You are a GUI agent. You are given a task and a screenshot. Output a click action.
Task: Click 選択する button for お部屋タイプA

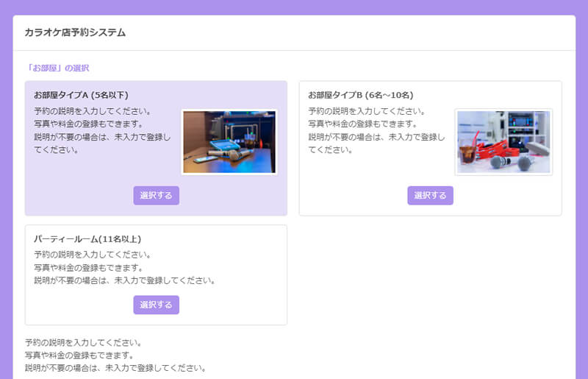156,196
